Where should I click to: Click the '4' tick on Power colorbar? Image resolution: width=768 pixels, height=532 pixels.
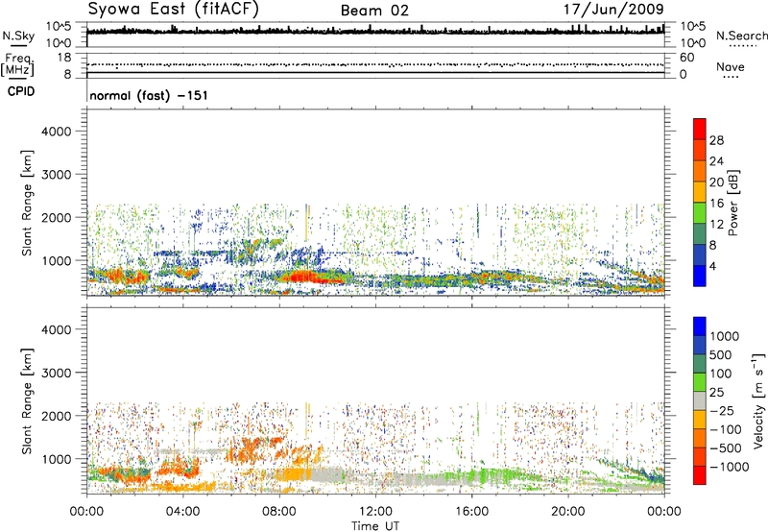[712, 267]
